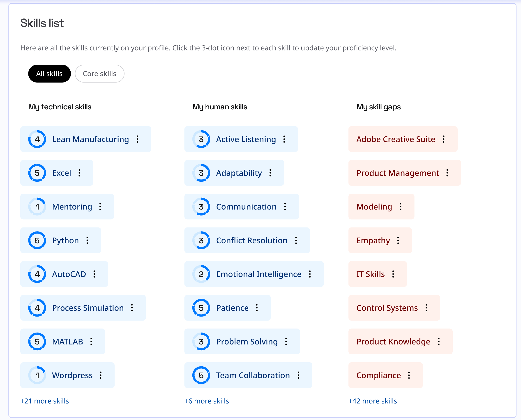Click the 3-dot icon beside Product Knowledge
Screen dimensions: 521x420
(439, 341)
